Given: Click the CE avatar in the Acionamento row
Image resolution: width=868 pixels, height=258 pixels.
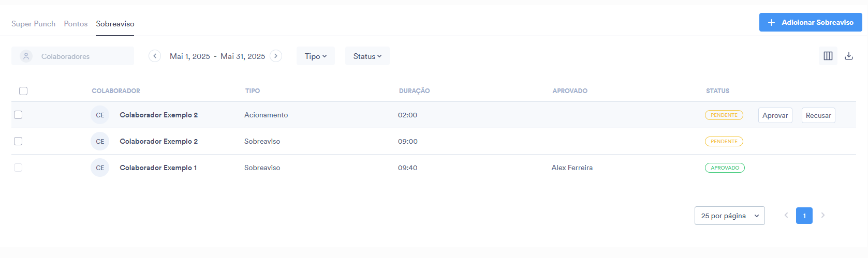Looking at the screenshot, I should tap(100, 115).
